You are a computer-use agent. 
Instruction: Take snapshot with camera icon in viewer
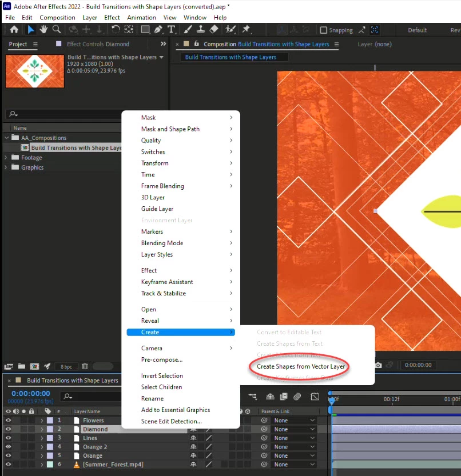(378, 365)
